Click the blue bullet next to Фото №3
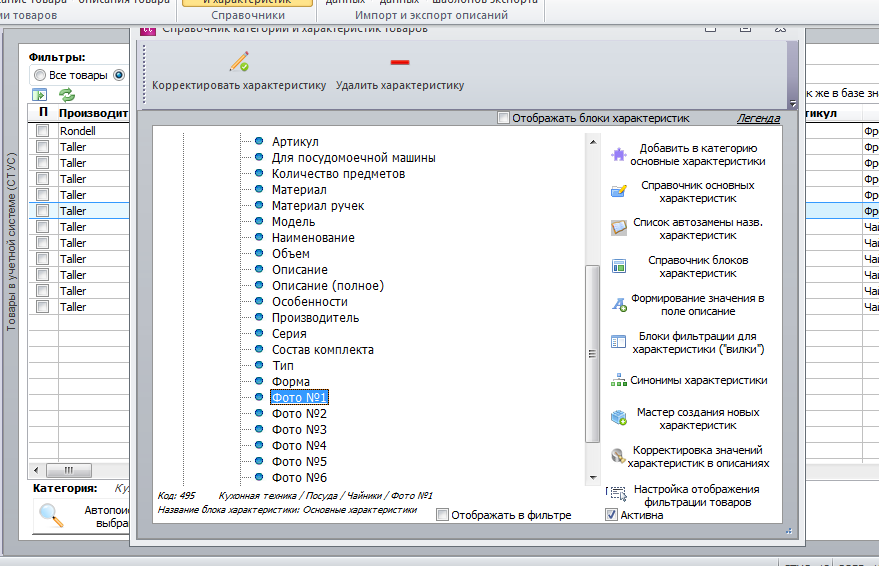 point(259,429)
